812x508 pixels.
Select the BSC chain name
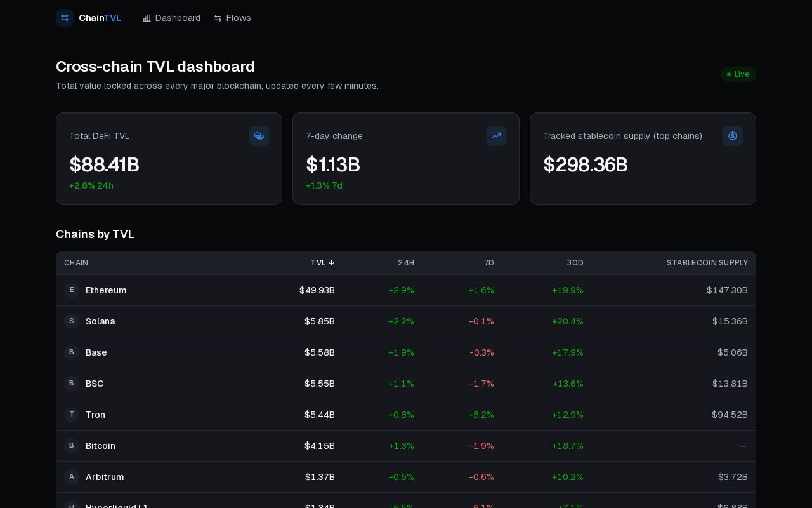coord(95,384)
